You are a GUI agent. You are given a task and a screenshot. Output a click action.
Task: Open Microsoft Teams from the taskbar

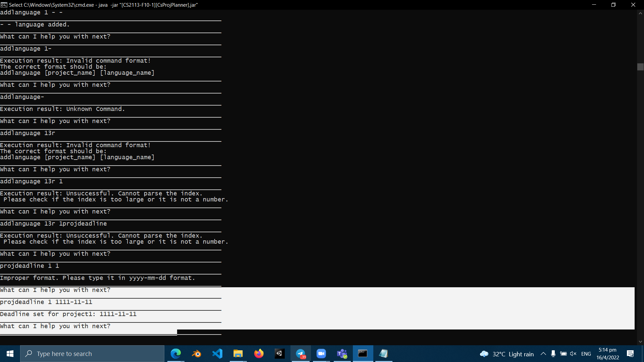[x=342, y=354]
